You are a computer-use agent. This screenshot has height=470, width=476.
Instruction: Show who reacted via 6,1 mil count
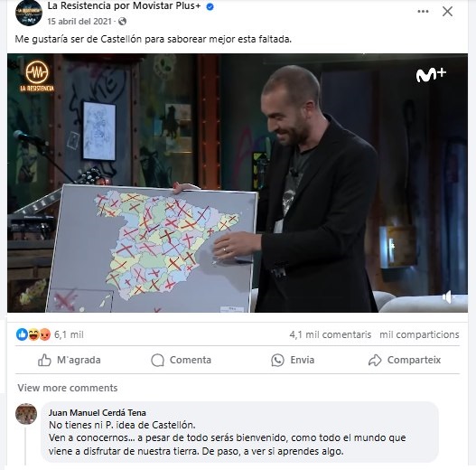coord(69,334)
